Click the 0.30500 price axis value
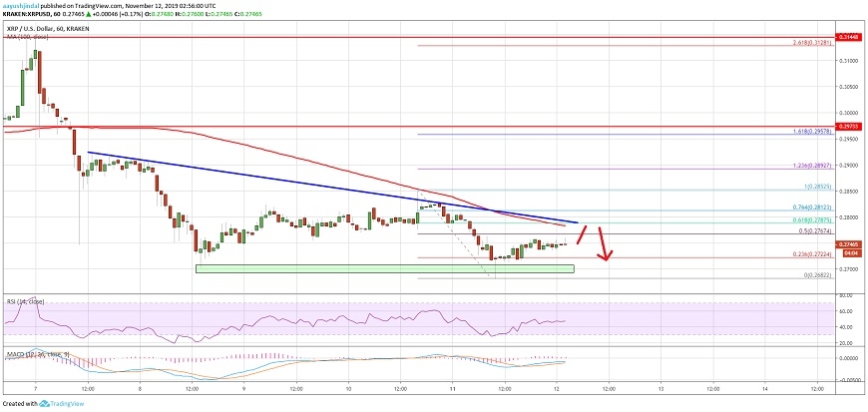Image resolution: width=868 pixels, height=412 pixels. [x=851, y=87]
